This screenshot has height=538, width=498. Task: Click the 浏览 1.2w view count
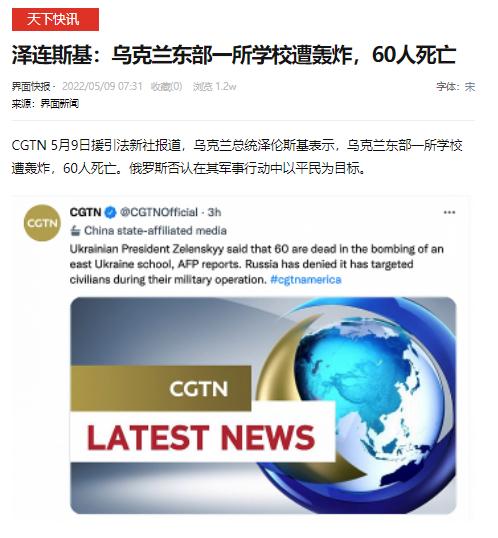point(215,86)
